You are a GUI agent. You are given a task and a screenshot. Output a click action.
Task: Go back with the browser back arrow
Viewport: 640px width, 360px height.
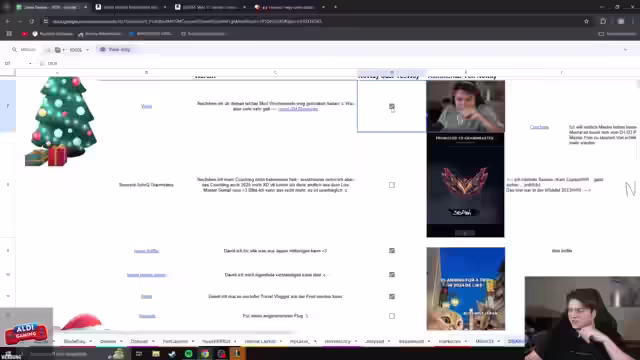[8, 21]
